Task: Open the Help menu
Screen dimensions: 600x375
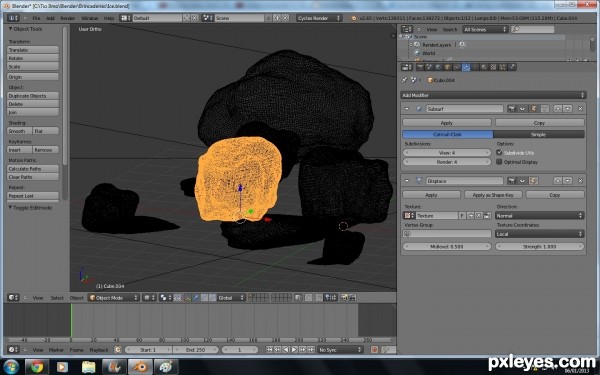Action: pos(109,18)
